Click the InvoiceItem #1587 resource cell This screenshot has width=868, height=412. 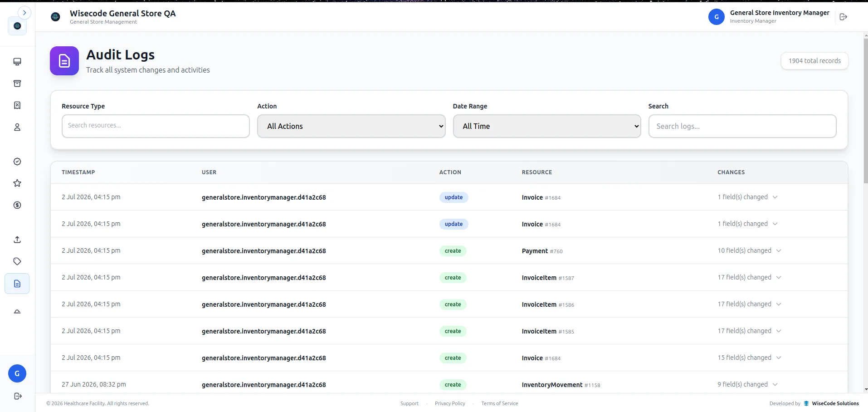click(548, 278)
